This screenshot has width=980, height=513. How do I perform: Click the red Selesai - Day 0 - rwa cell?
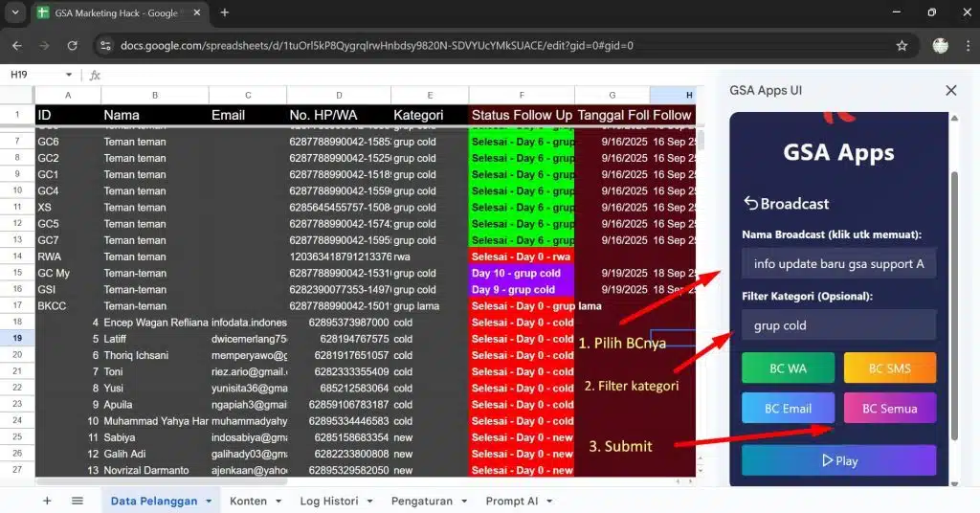click(522, 256)
